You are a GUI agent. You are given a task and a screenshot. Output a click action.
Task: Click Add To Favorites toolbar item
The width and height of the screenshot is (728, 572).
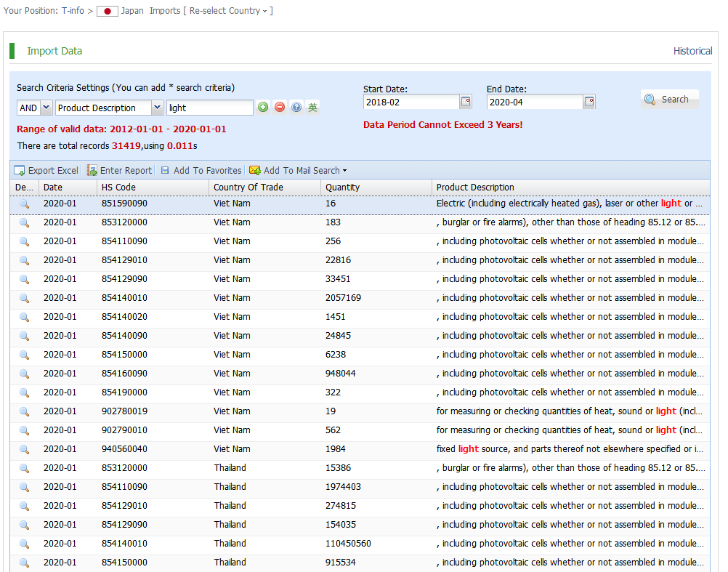[201, 170]
